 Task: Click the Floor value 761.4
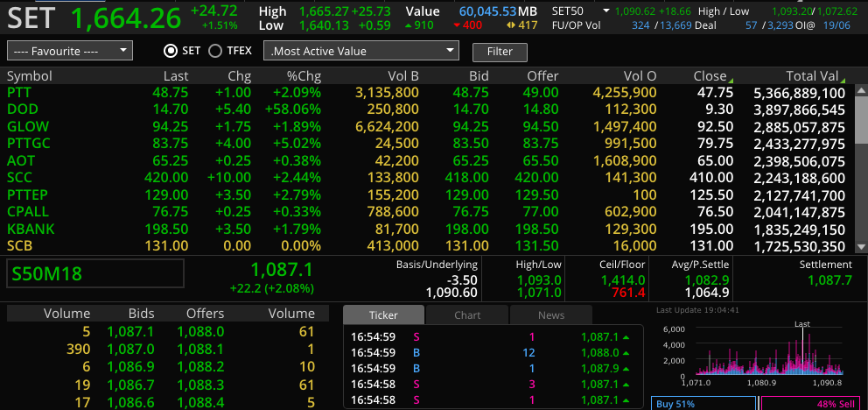627,293
